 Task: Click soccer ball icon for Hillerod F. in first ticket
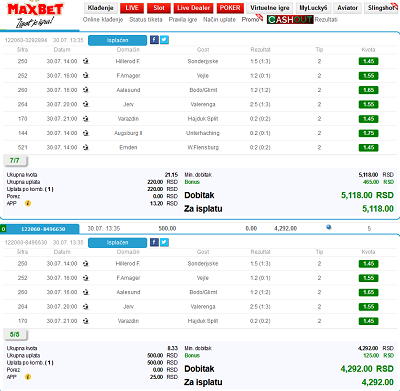[x=86, y=61]
